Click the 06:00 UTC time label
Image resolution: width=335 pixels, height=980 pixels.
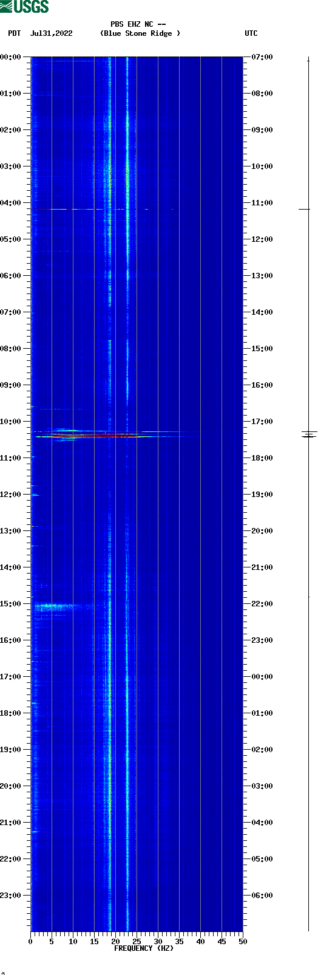tap(262, 896)
